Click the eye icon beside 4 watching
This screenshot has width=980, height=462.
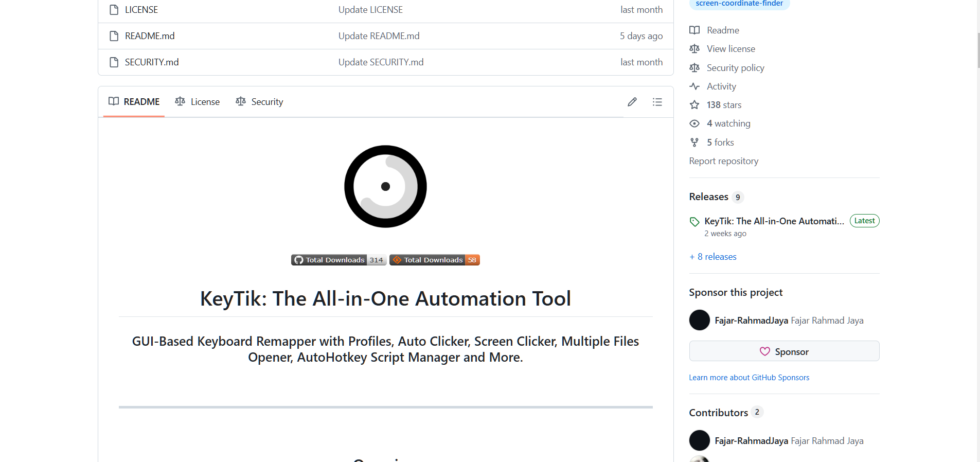tap(694, 123)
